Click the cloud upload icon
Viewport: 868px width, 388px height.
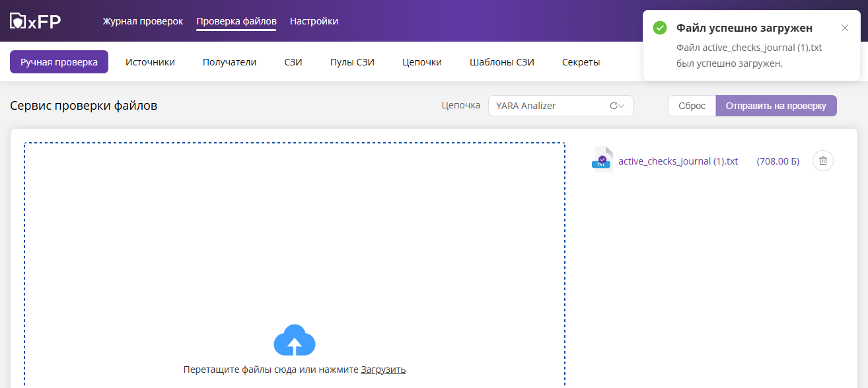[295, 340]
